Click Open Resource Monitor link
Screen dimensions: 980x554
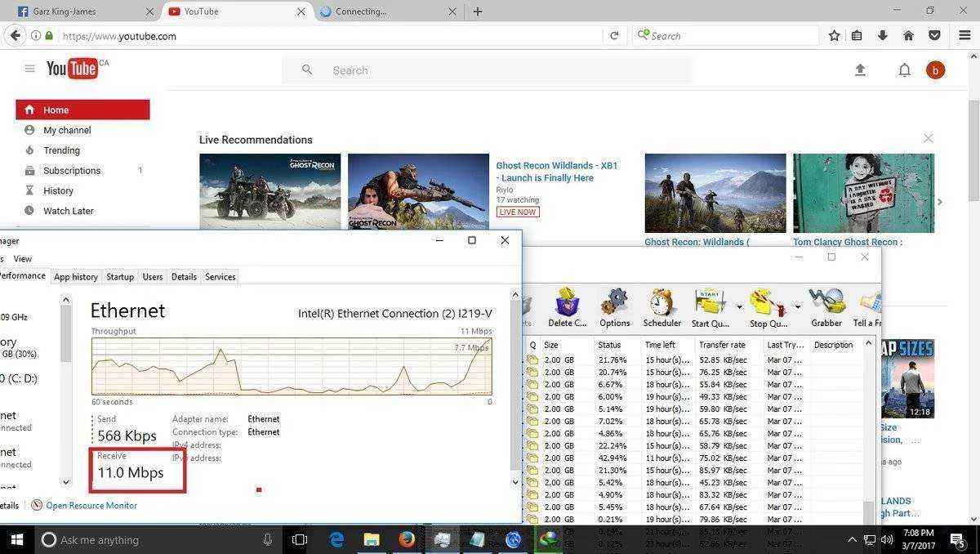(91, 506)
